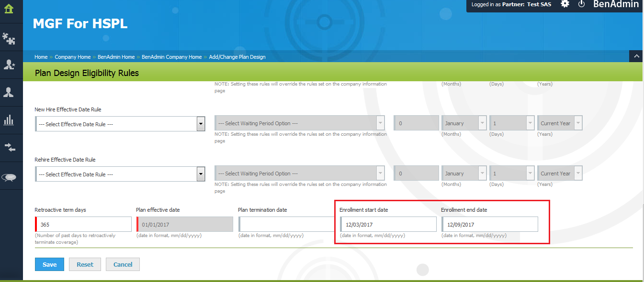Open the chat bubble sidebar icon
This screenshot has width=644, height=282.
9,177
